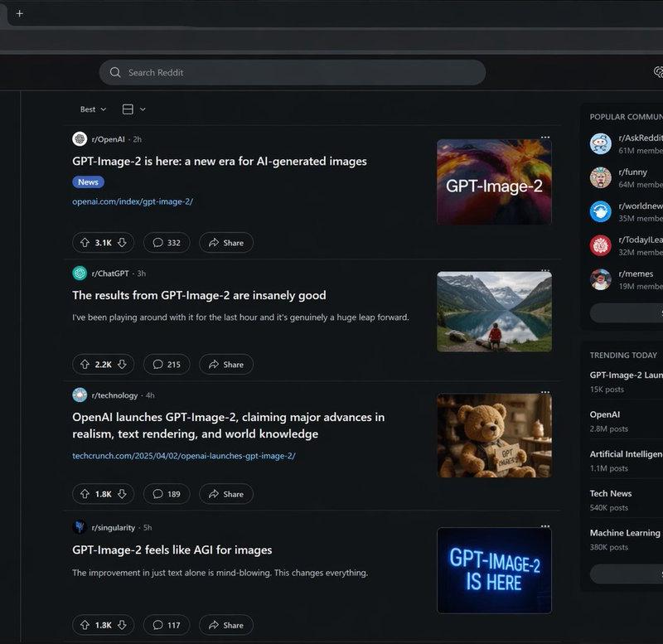
Task: Open the GPT-IMAGE-2 IS HERE neon thumbnail
Action: [494, 570]
